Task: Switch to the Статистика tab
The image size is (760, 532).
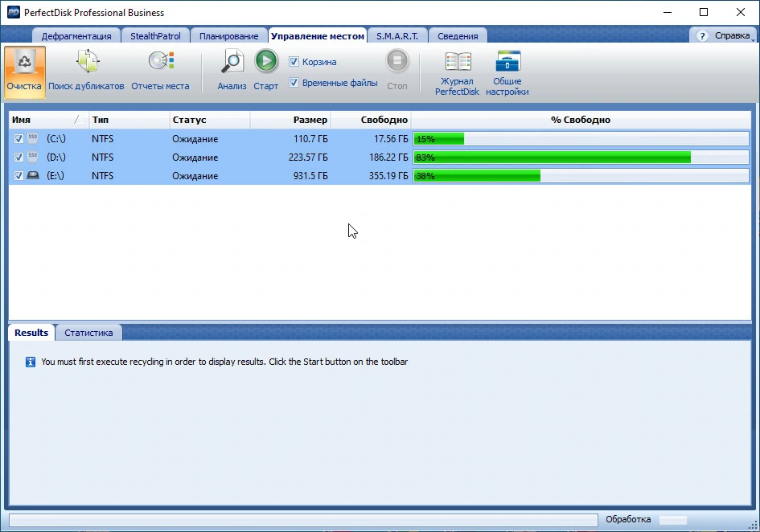Action: pyautogui.click(x=88, y=333)
